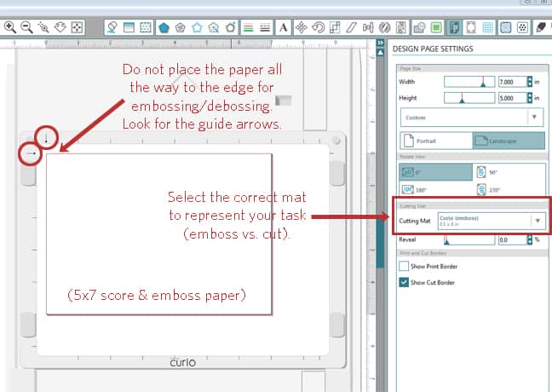552x392 pixels.
Task: Click the solid blue pentagon Line Color icon
Action: (x=164, y=27)
